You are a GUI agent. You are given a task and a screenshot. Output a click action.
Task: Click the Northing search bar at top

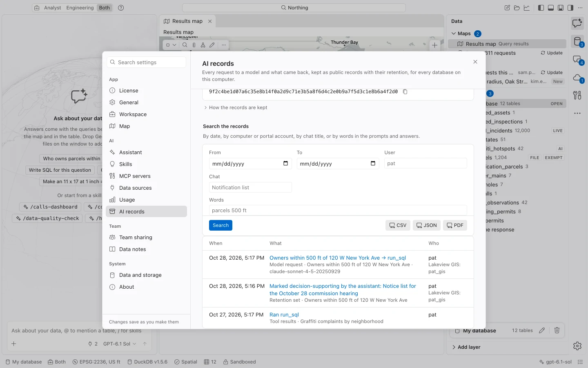point(294,8)
